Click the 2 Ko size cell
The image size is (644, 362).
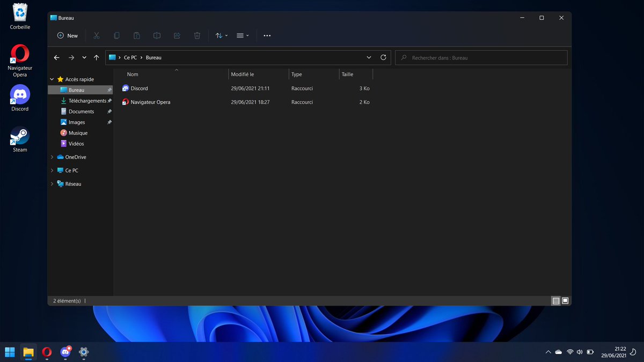[364, 102]
